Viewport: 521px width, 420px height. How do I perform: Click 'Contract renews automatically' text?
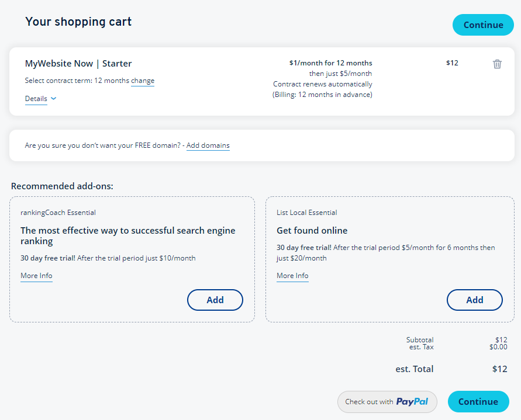click(323, 84)
